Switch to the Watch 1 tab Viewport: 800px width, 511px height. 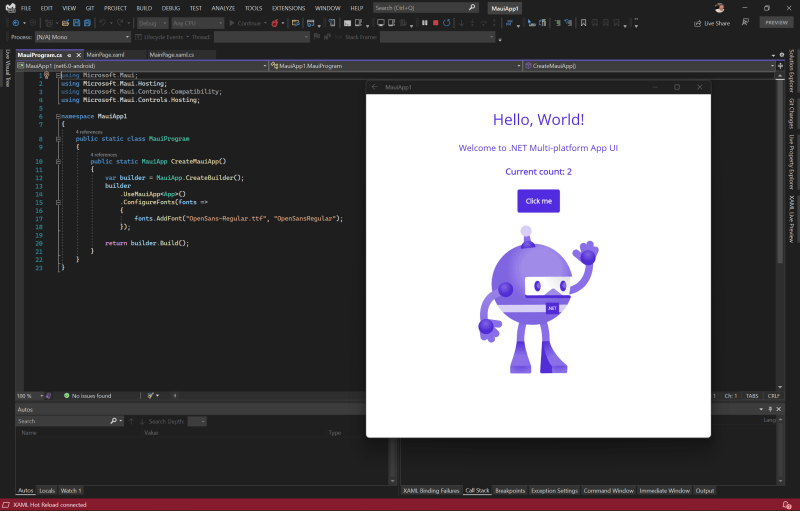tap(70, 491)
